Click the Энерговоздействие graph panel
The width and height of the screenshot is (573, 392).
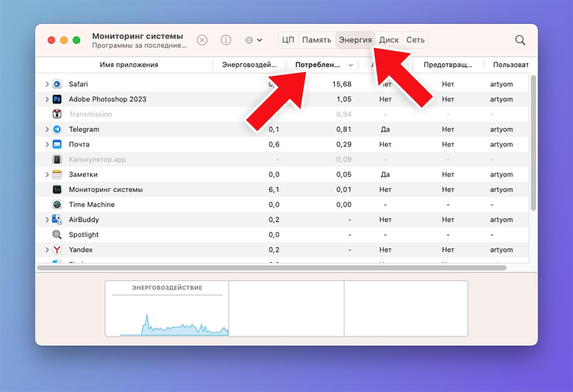click(167, 308)
